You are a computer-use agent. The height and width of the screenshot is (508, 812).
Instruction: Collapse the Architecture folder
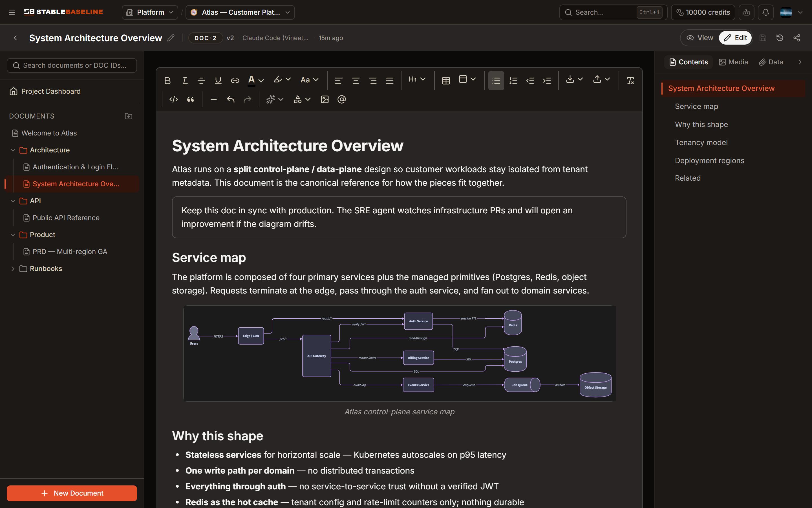[x=13, y=150]
